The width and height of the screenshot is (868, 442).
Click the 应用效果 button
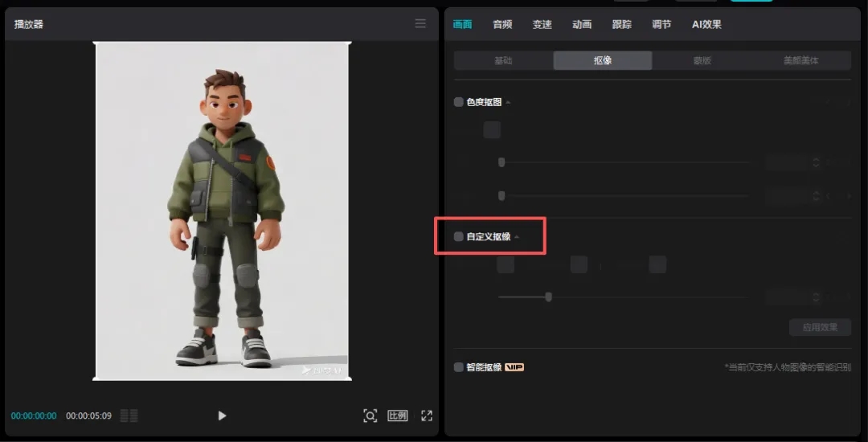pos(820,327)
